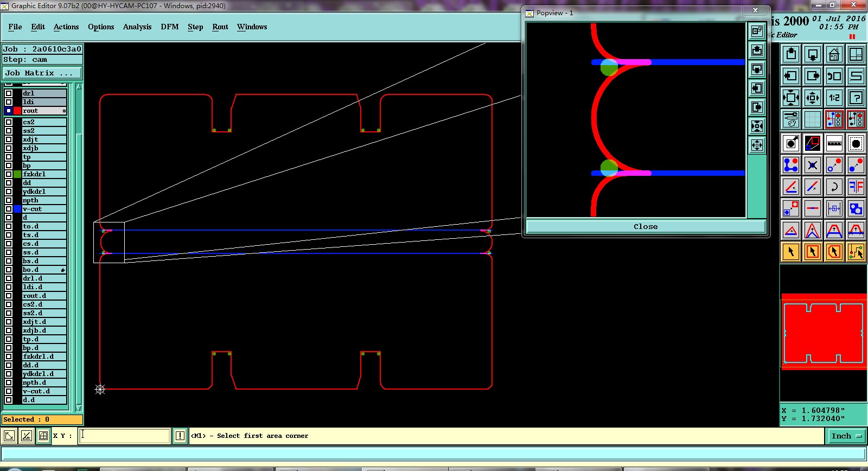Click the X Y coordinate input field
The image size is (868, 471).
tap(124, 436)
